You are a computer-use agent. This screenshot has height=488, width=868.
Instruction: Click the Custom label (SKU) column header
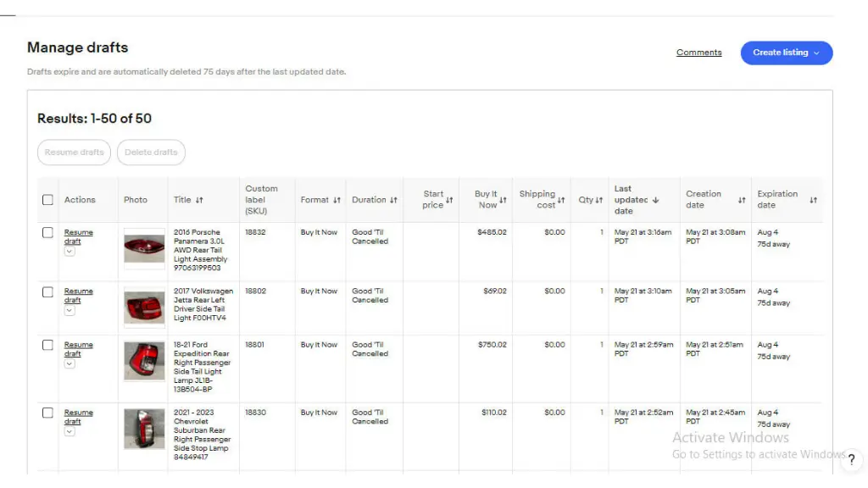[x=261, y=200]
